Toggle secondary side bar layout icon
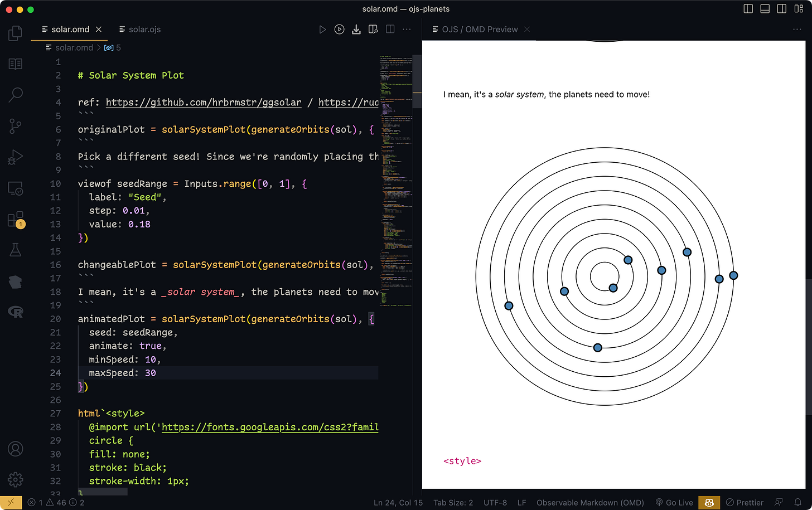 (782, 9)
